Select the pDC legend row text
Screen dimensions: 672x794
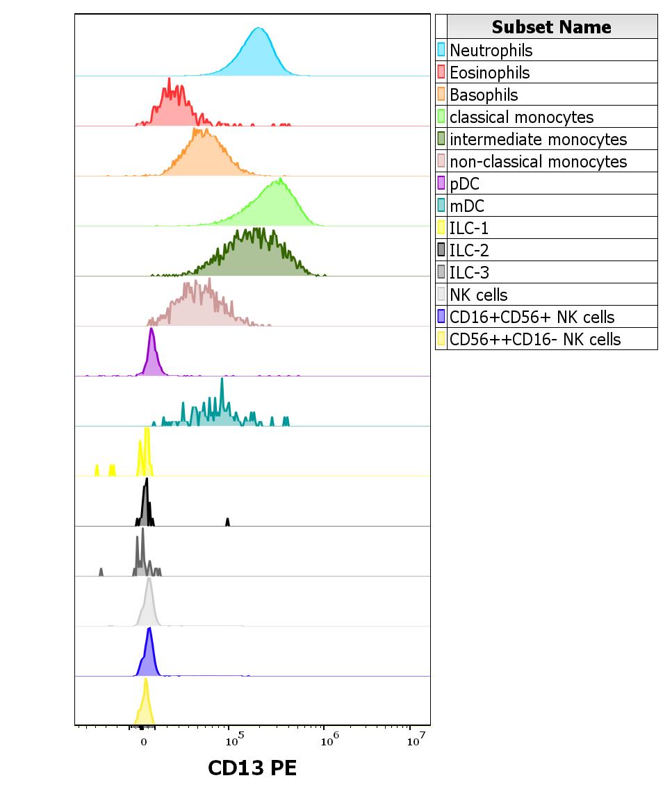point(464,184)
